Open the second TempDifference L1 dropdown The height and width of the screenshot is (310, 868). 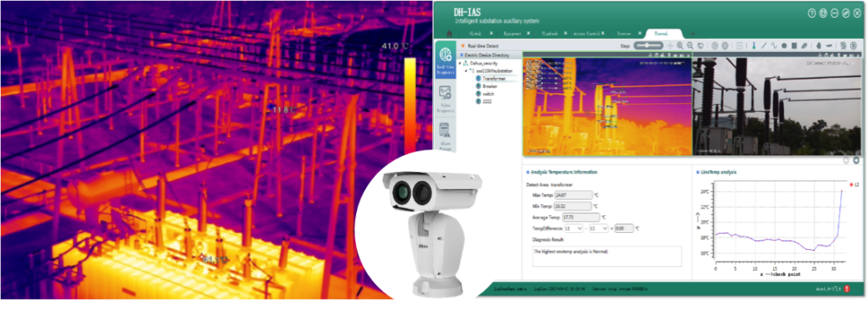[599, 228]
